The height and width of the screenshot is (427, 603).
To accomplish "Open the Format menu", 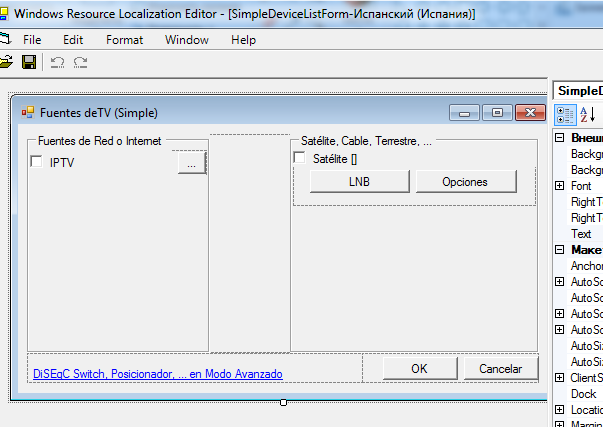I will tap(124, 40).
